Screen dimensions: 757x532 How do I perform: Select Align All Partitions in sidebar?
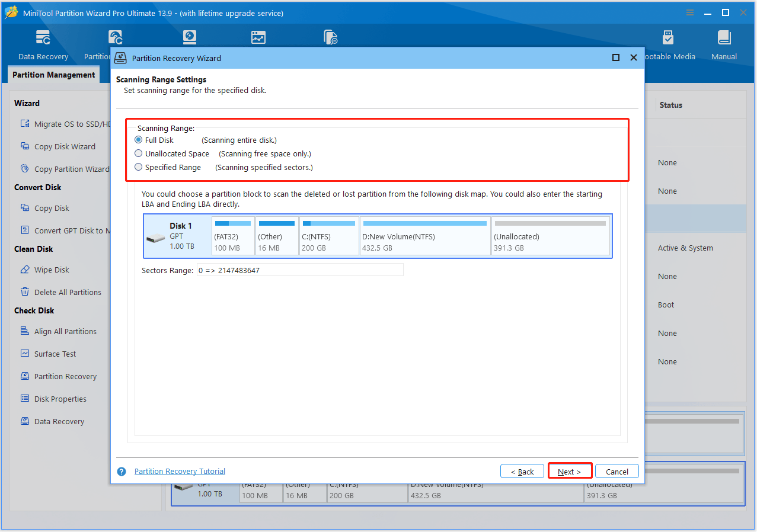click(58, 331)
